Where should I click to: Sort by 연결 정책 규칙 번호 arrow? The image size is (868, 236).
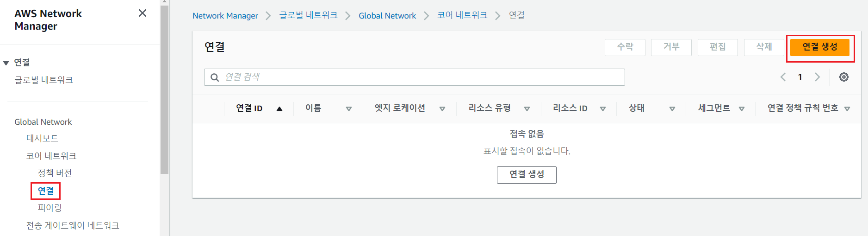[x=847, y=109]
